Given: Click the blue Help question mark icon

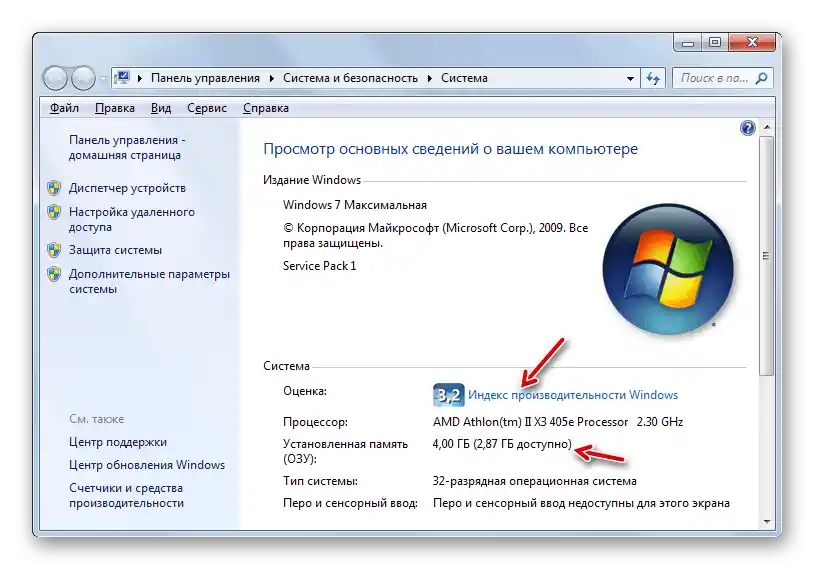Looking at the screenshot, I should click(x=747, y=128).
